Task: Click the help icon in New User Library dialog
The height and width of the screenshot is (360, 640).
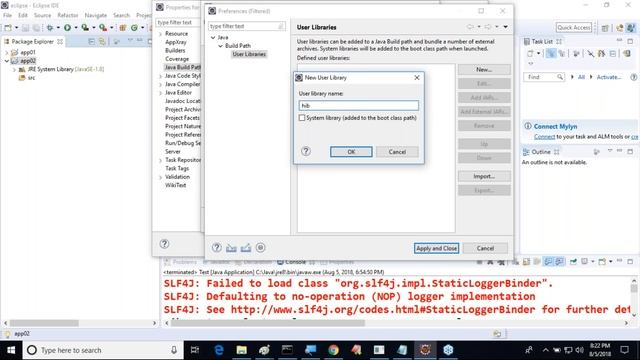Action: coord(306,151)
